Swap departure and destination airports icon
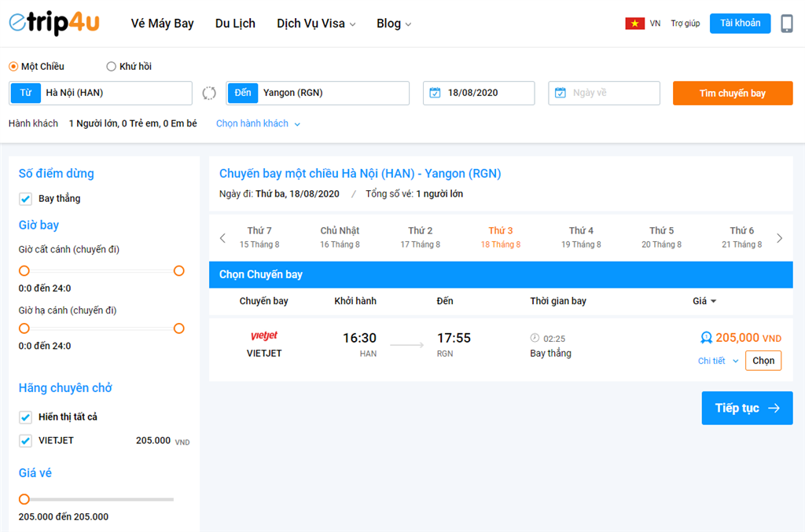 click(x=208, y=92)
